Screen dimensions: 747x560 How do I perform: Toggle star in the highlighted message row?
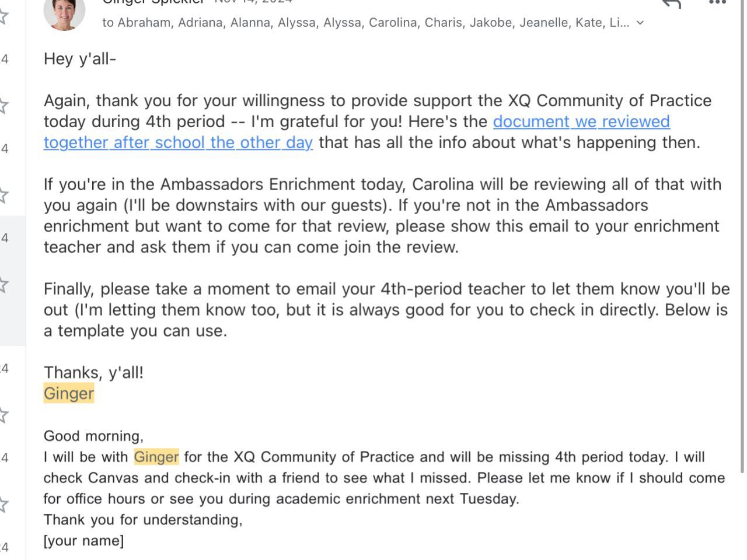pyautogui.click(x=4, y=285)
